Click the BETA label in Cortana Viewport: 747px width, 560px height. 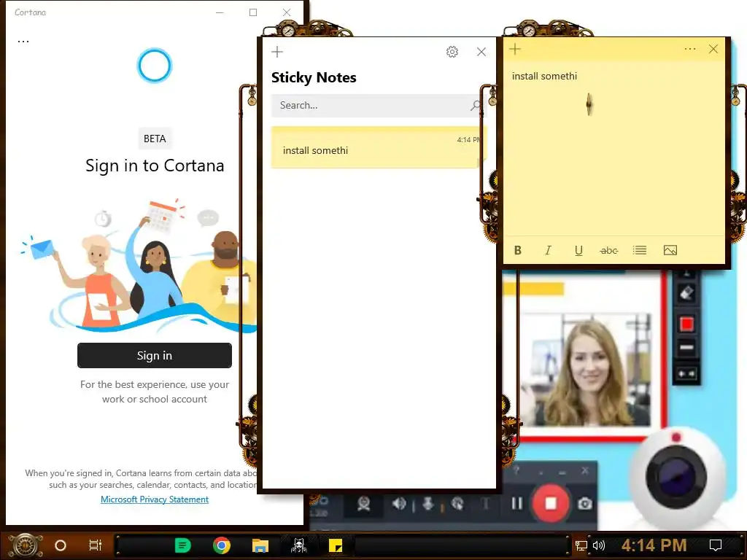pos(155,139)
